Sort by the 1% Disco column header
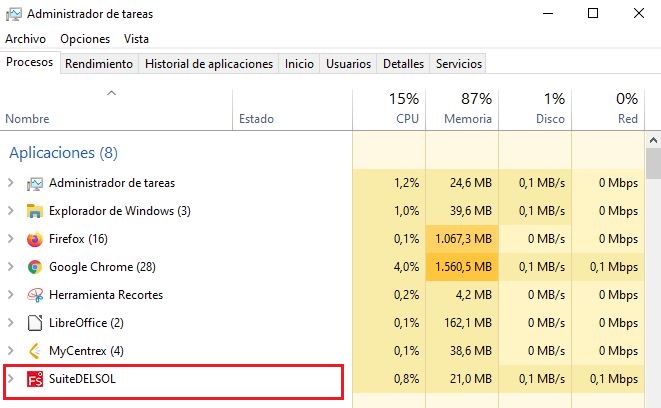This screenshot has height=408, width=661. click(535, 109)
